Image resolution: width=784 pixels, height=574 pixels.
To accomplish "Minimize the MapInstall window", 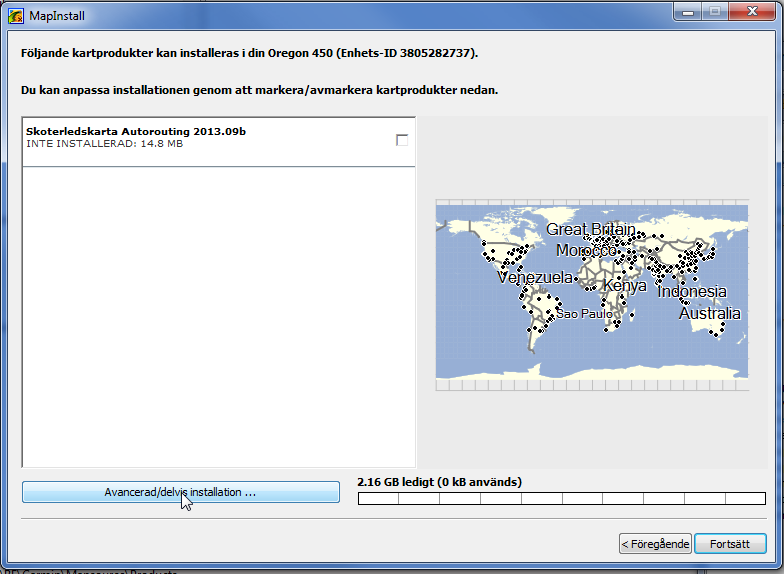I will point(686,11).
